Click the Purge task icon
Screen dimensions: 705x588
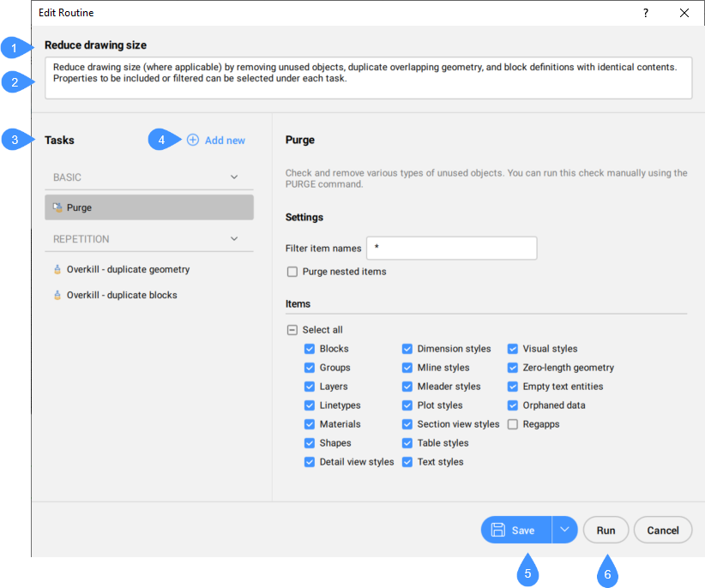pyautogui.click(x=57, y=207)
